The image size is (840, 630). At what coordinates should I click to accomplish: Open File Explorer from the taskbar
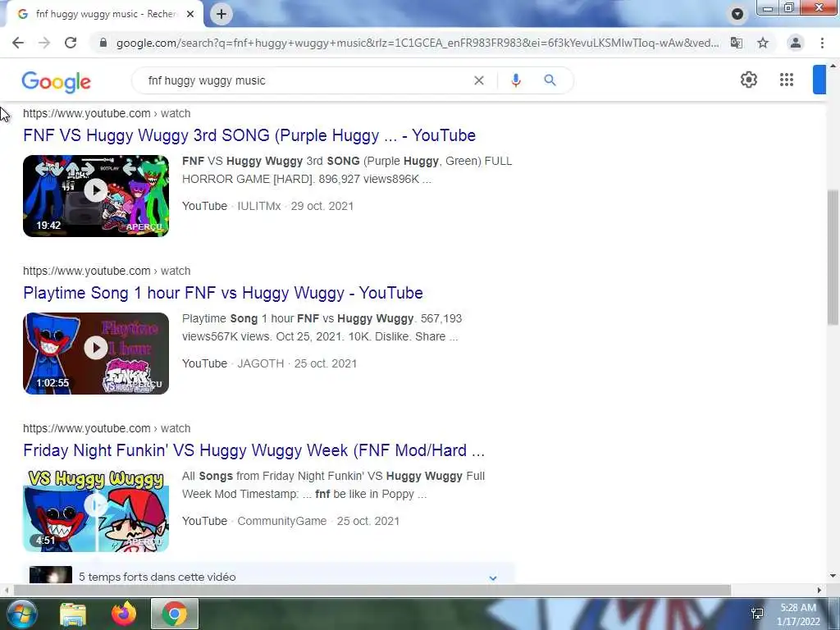click(x=73, y=614)
